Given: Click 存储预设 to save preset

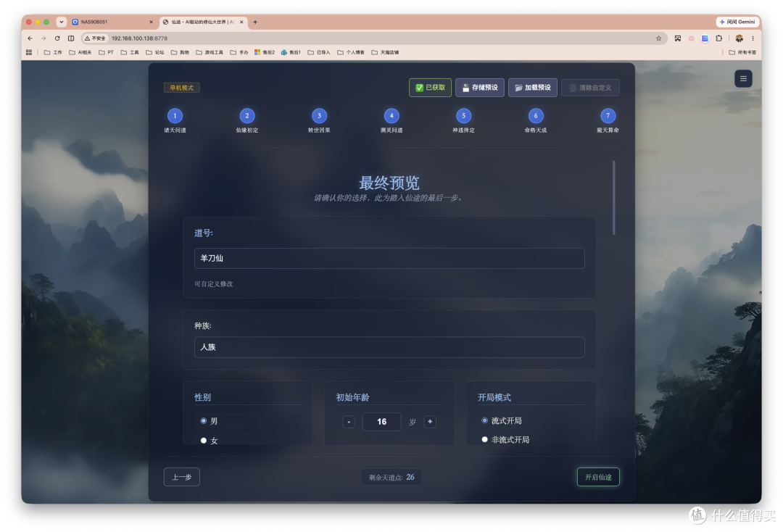Looking at the screenshot, I should tap(479, 88).
